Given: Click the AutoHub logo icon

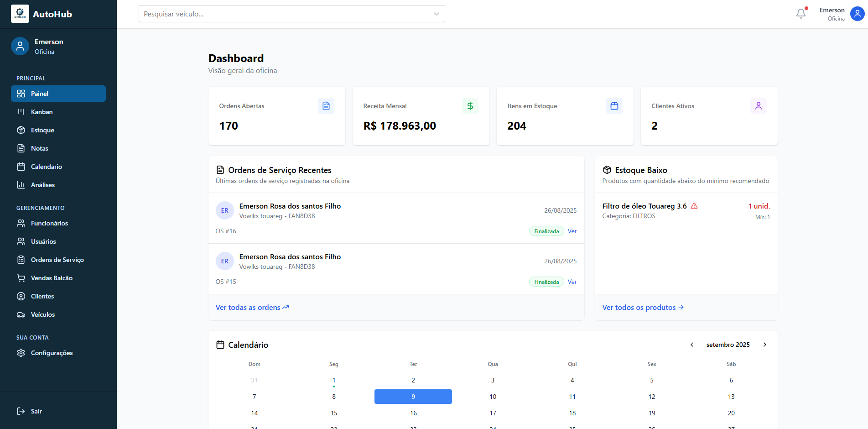Looking at the screenshot, I should [20, 14].
